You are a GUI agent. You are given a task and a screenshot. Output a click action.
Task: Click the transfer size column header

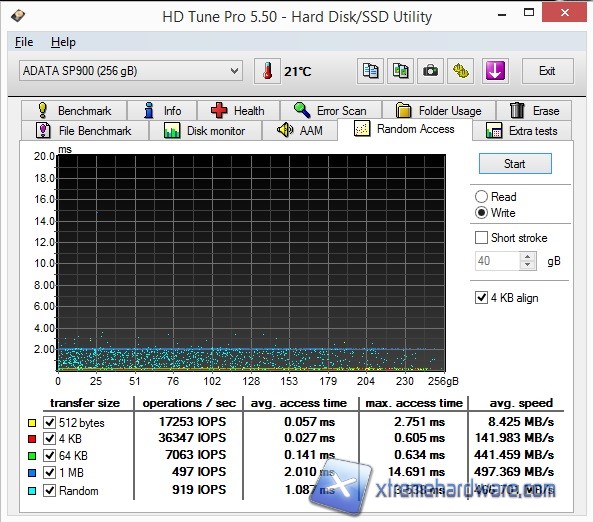[x=85, y=403]
